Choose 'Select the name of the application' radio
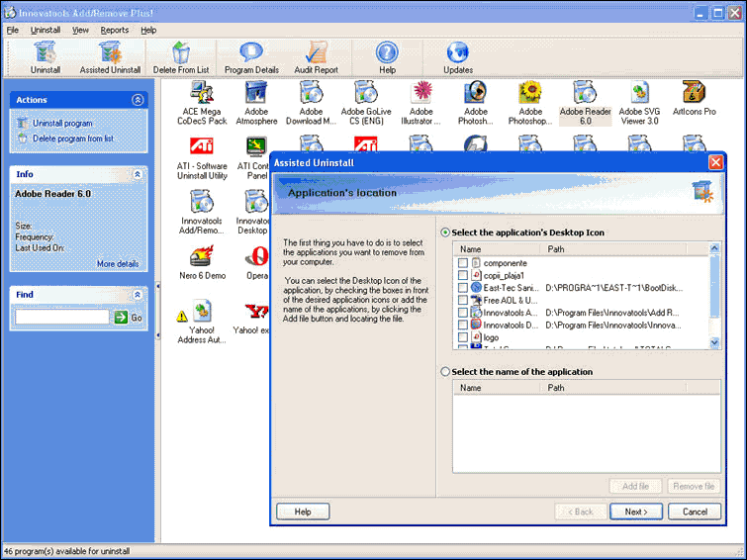Screen dimensions: 747x560 (445, 372)
